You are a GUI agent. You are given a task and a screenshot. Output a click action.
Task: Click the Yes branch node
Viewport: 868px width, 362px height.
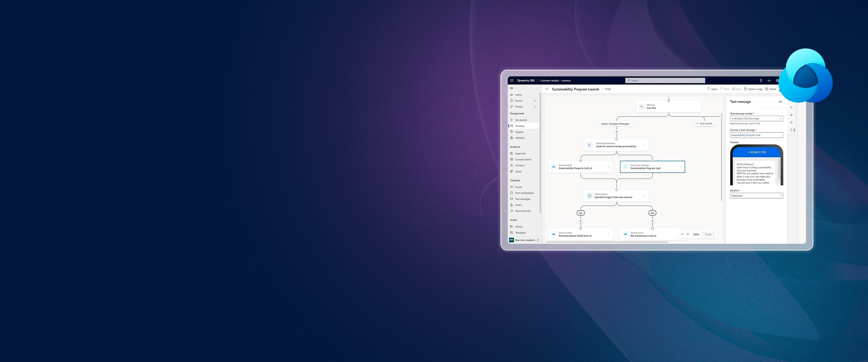[x=580, y=213]
